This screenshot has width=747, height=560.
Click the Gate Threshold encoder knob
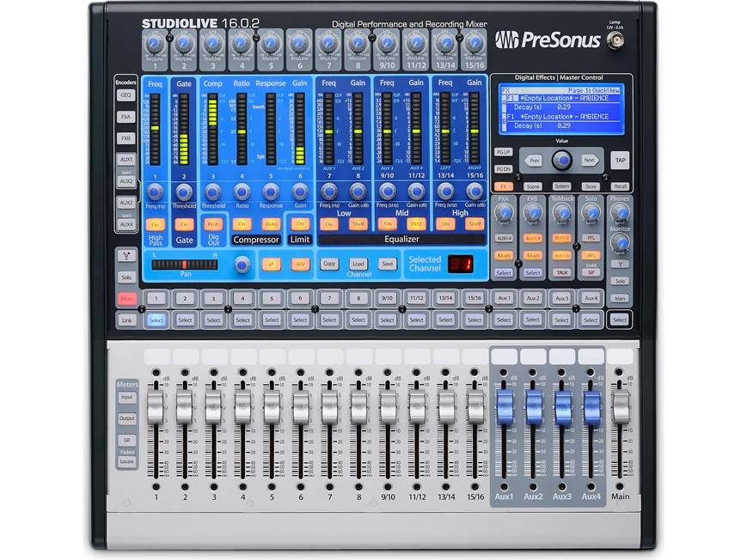(x=184, y=192)
